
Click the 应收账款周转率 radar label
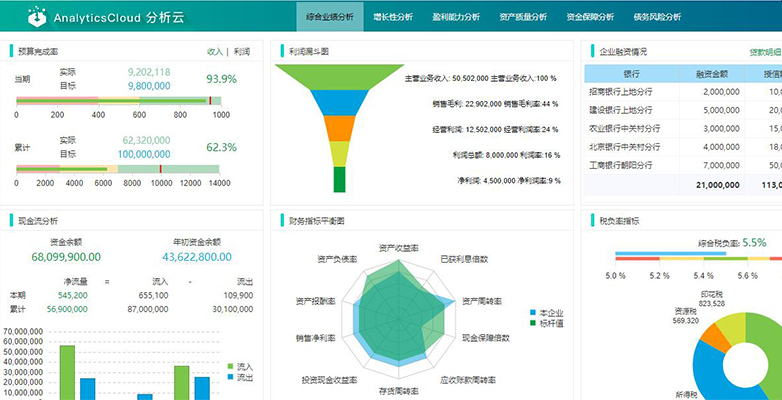[468, 380]
